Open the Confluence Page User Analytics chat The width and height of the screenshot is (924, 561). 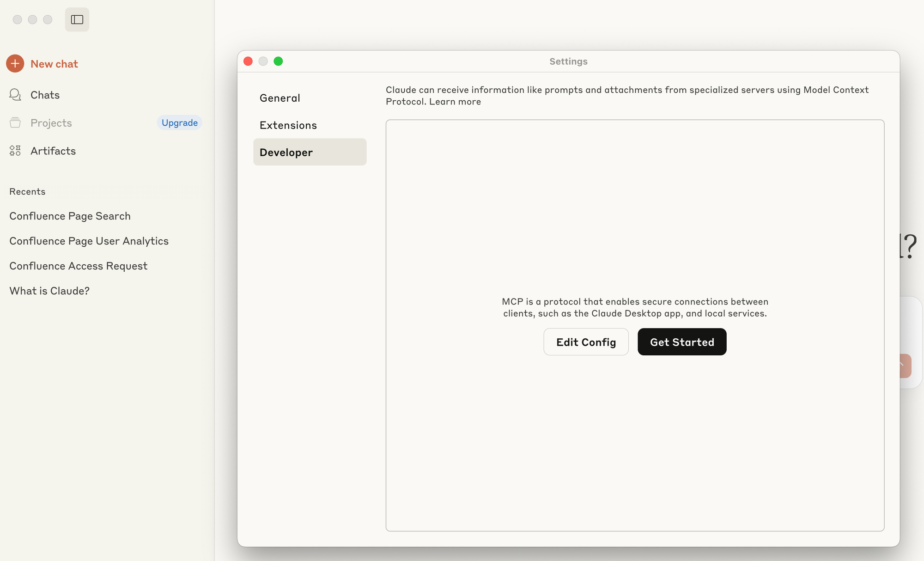tap(89, 241)
